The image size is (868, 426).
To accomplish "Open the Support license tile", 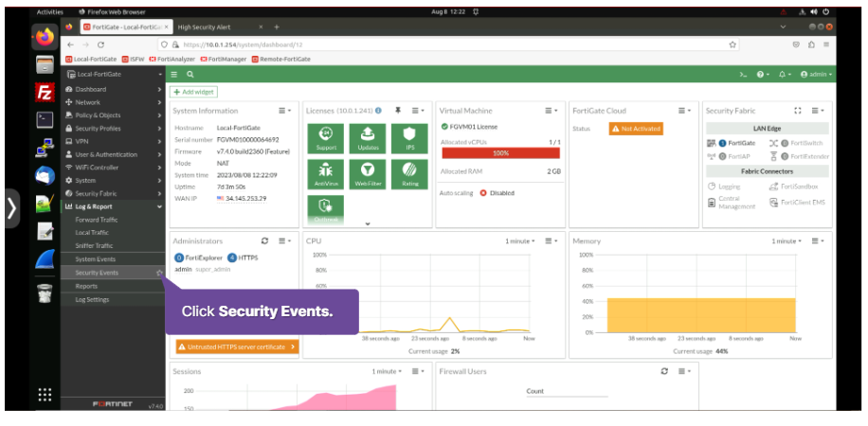I will click(326, 138).
